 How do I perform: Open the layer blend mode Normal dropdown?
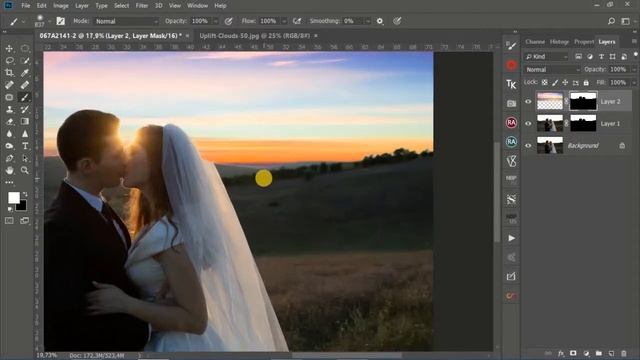[552, 70]
